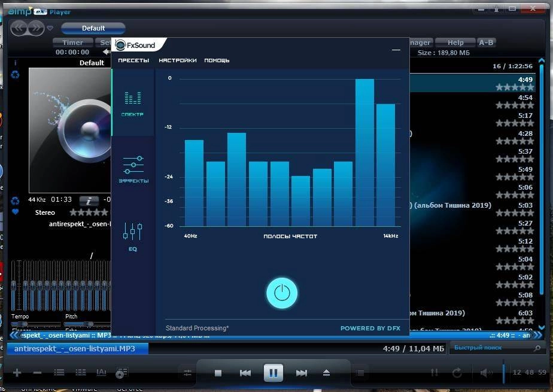Adjust the Pitch slider
This screenshot has height=392, width=553.
tap(88, 324)
